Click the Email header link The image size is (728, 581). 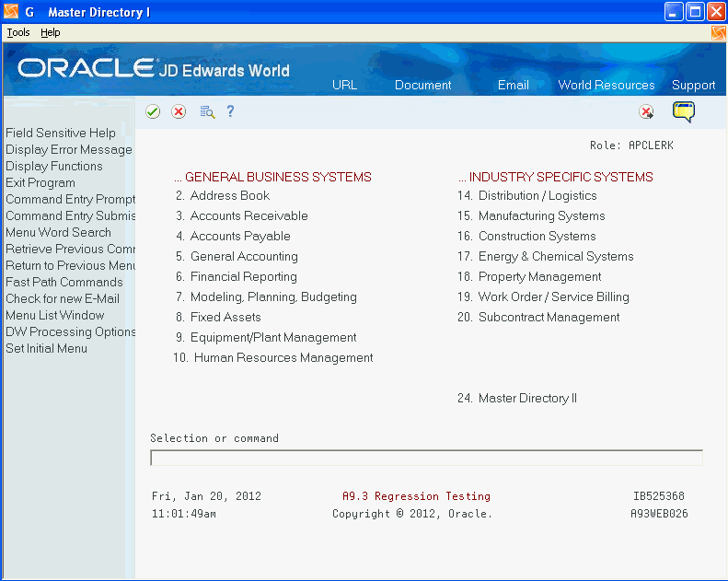(x=513, y=85)
